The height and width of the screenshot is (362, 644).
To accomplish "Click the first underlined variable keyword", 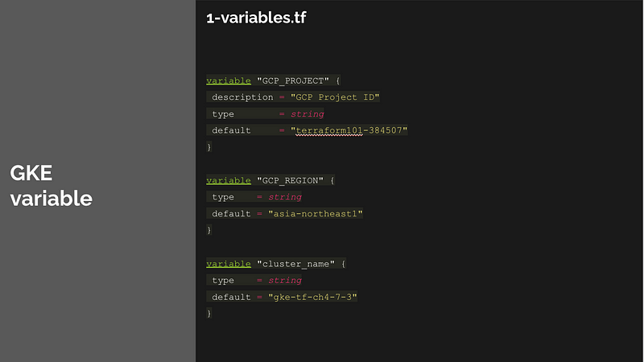I will tap(229, 81).
